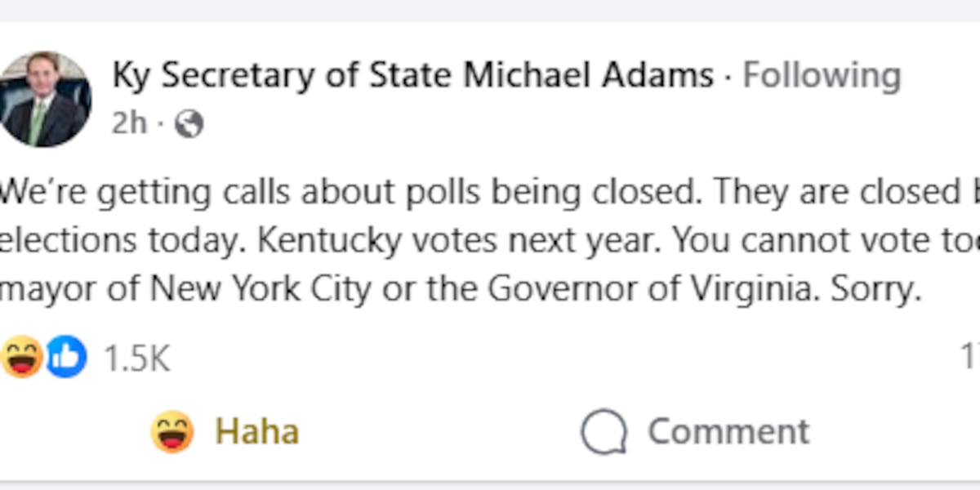Click the blue thumbs-up Like icon
Image resolution: width=980 pixels, height=490 pixels.
pos(67,355)
